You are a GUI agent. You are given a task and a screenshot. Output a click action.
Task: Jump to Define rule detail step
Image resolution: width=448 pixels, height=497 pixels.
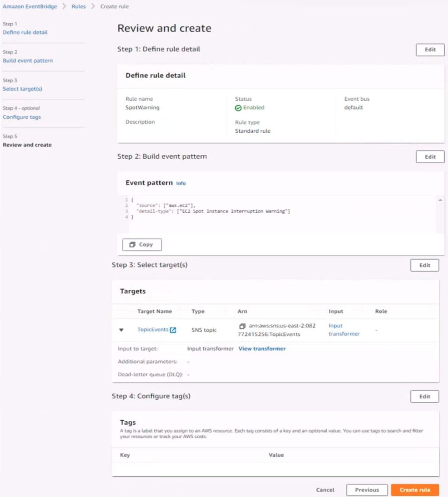click(x=25, y=32)
